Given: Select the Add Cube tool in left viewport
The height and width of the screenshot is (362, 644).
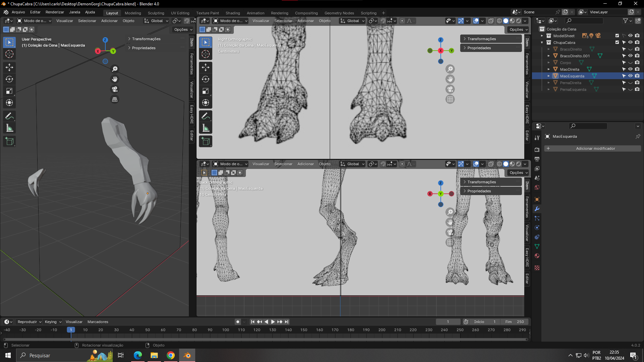Looking at the screenshot, I should 9,141.
